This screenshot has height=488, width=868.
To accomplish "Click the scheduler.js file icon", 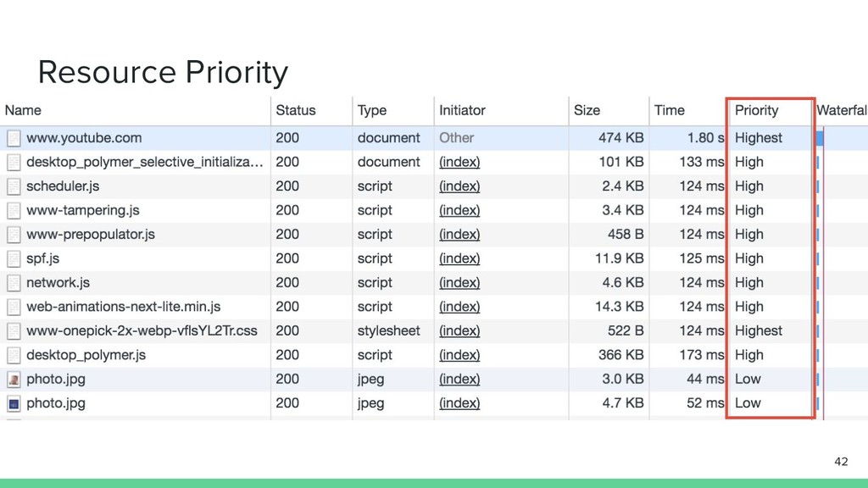I will click(x=14, y=186).
